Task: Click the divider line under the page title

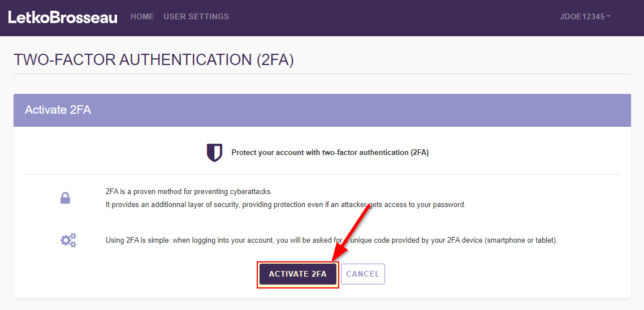Action: click(322, 74)
